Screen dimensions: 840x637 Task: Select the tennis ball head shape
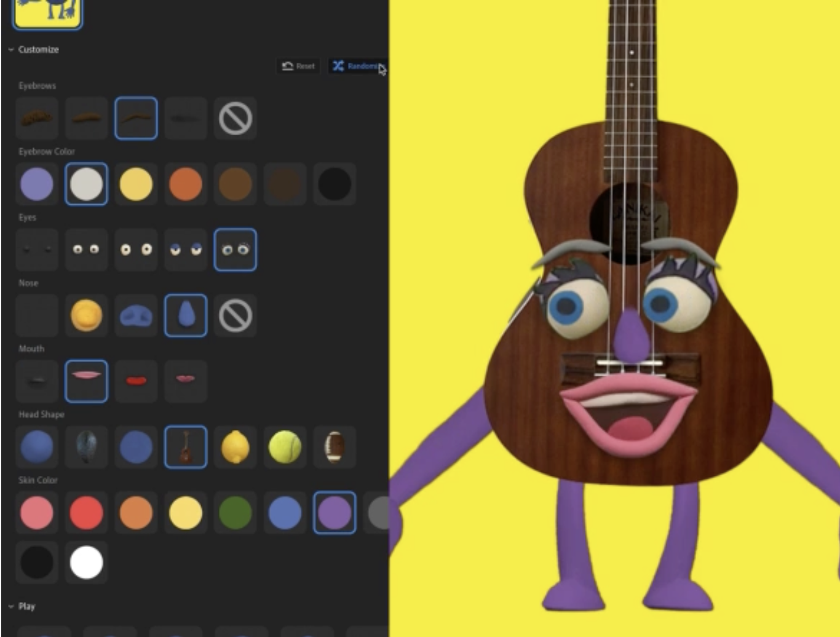(x=285, y=447)
